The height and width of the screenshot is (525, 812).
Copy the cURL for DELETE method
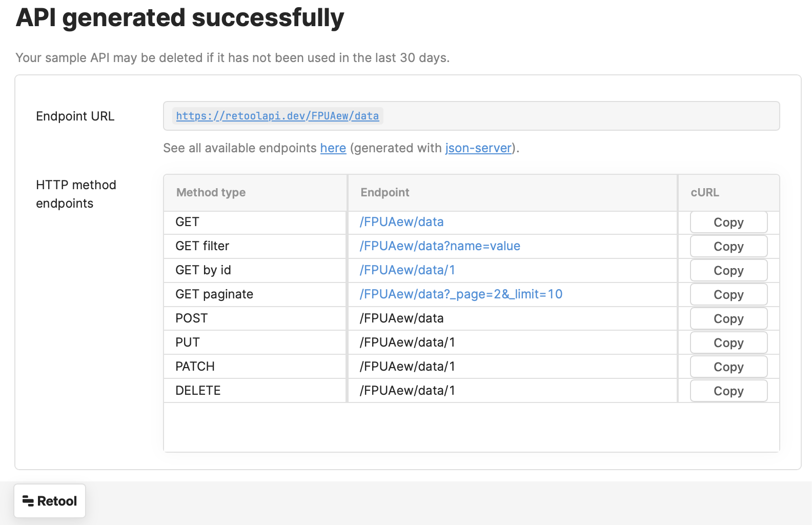tap(728, 391)
